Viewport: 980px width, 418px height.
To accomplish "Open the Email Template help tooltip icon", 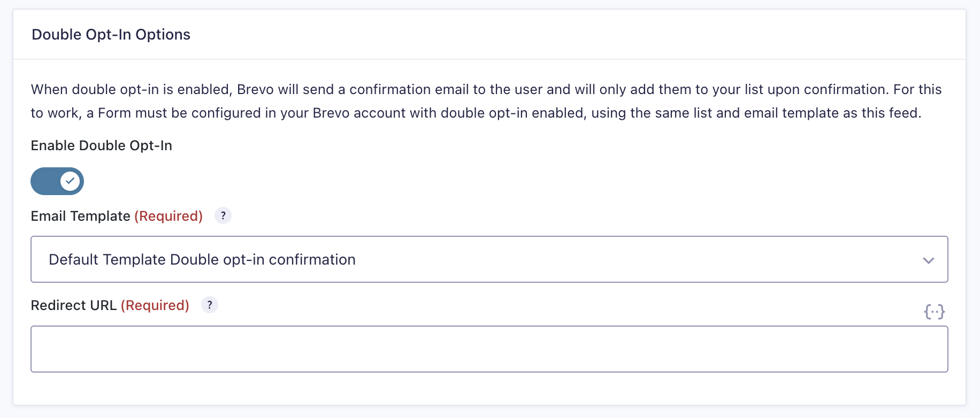I will click(223, 216).
